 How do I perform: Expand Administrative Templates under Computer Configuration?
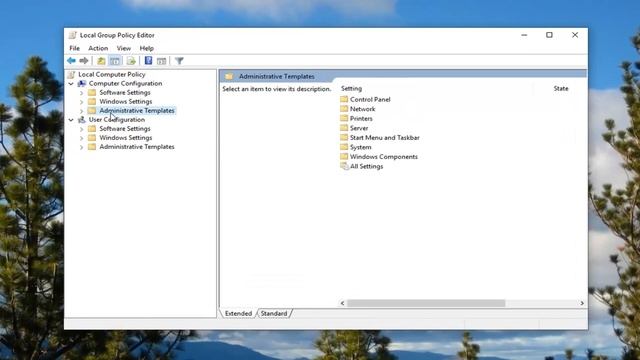coord(81,111)
